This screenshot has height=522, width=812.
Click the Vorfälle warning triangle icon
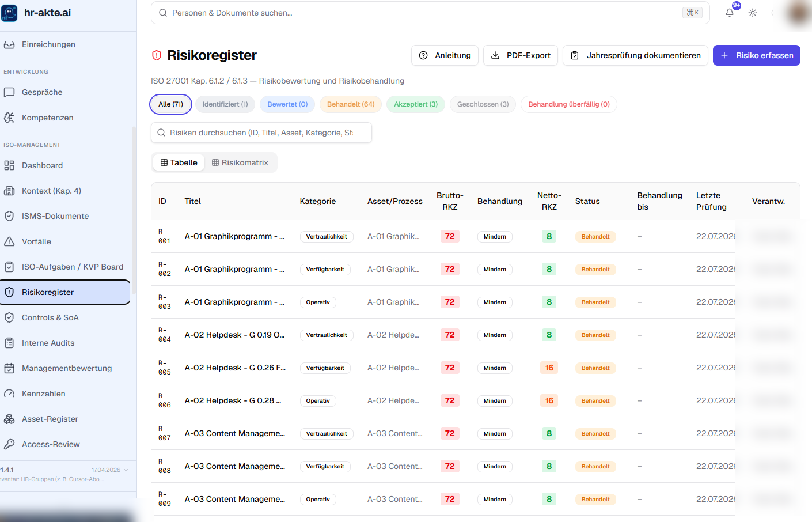9,241
